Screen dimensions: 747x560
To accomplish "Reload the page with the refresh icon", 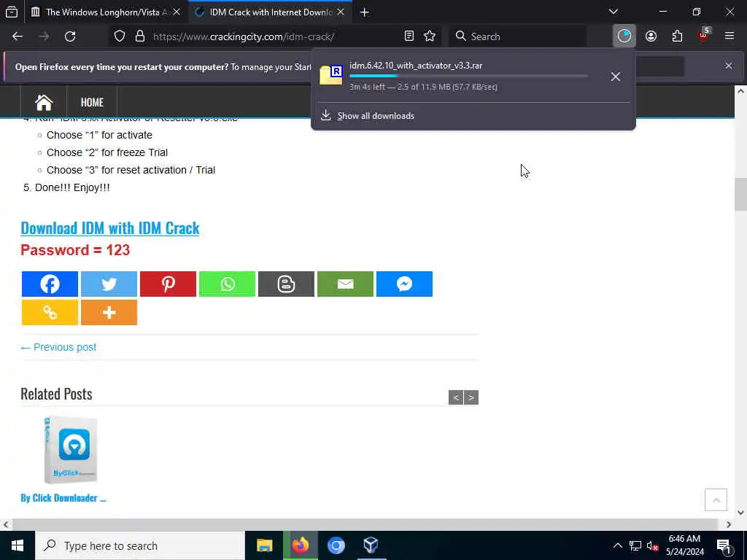I will coord(70,36).
